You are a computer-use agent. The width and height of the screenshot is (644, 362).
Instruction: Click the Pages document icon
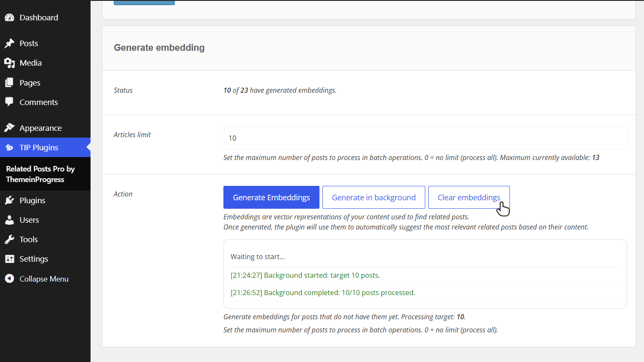tap(9, 83)
